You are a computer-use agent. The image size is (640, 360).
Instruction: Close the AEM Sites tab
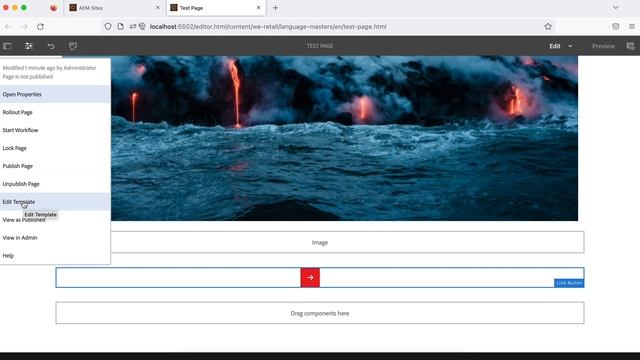(x=158, y=8)
